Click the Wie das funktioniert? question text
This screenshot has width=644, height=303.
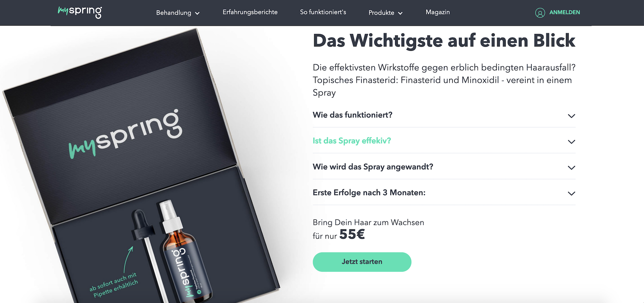[352, 115]
